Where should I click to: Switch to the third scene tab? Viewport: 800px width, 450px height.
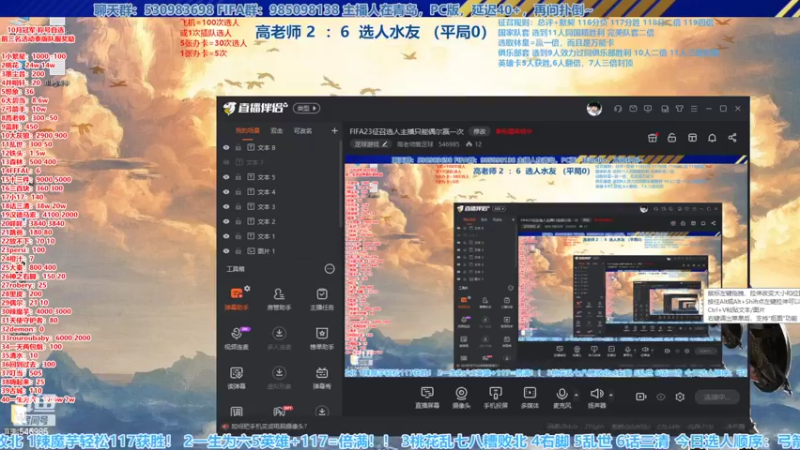click(x=303, y=131)
